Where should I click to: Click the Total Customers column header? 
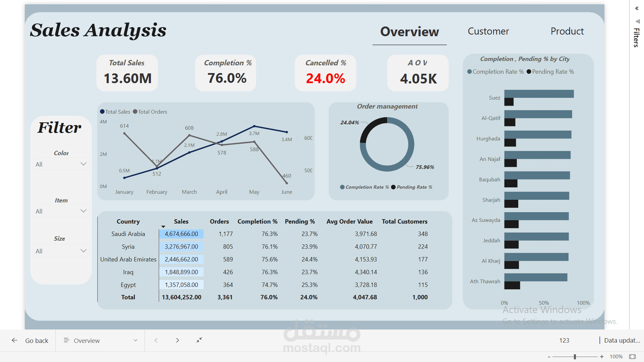pos(405,221)
